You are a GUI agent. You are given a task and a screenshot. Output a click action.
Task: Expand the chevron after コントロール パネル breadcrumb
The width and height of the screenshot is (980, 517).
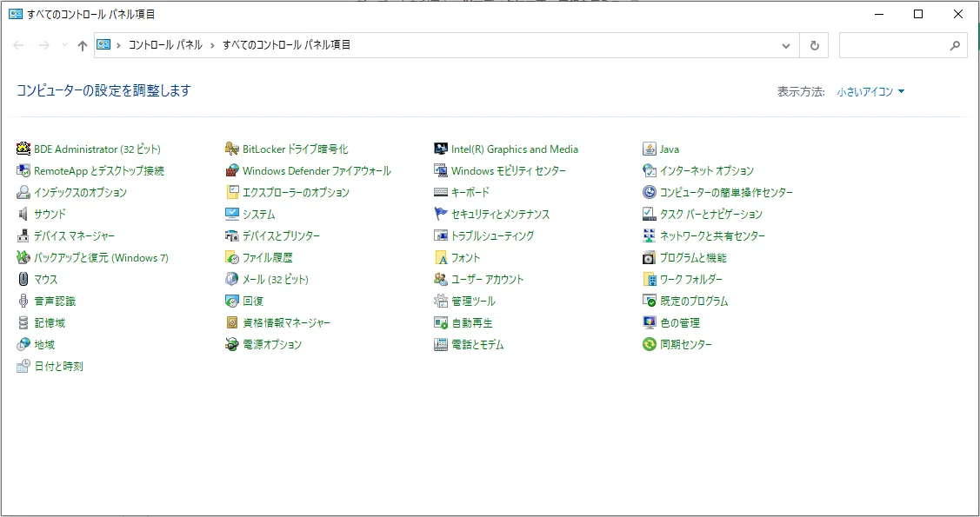[x=212, y=45]
